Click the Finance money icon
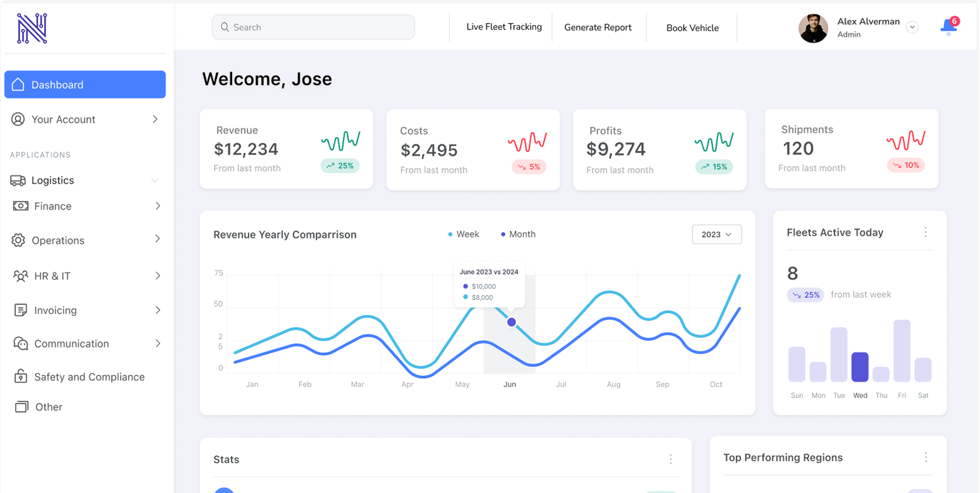Screen dimensions: 980x493 click(20, 206)
